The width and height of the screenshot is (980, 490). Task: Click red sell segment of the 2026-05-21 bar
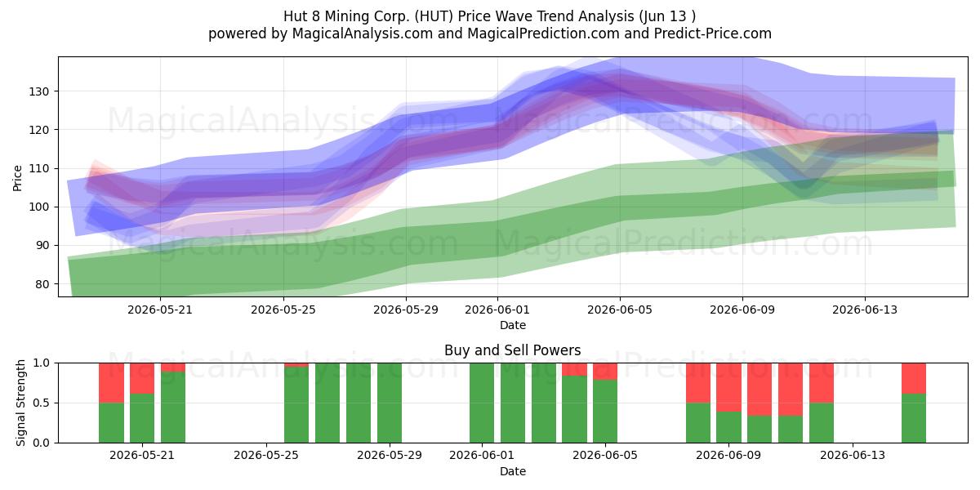[x=142, y=378]
